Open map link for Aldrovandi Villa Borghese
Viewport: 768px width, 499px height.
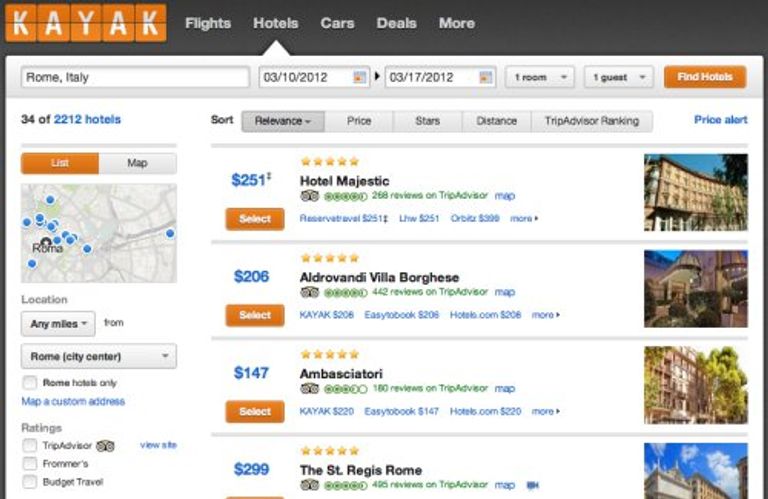click(x=504, y=292)
